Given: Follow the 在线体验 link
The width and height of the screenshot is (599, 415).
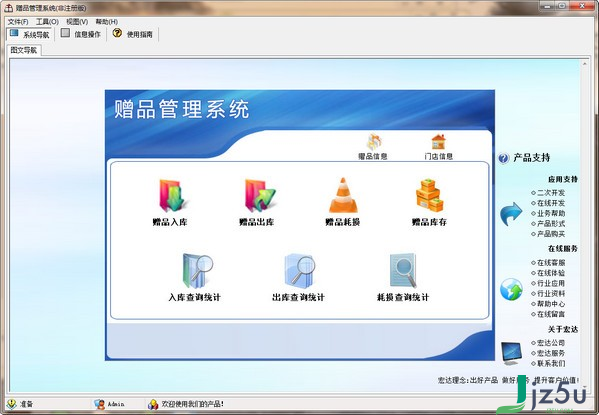Looking at the screenshot, I should 551,273.
